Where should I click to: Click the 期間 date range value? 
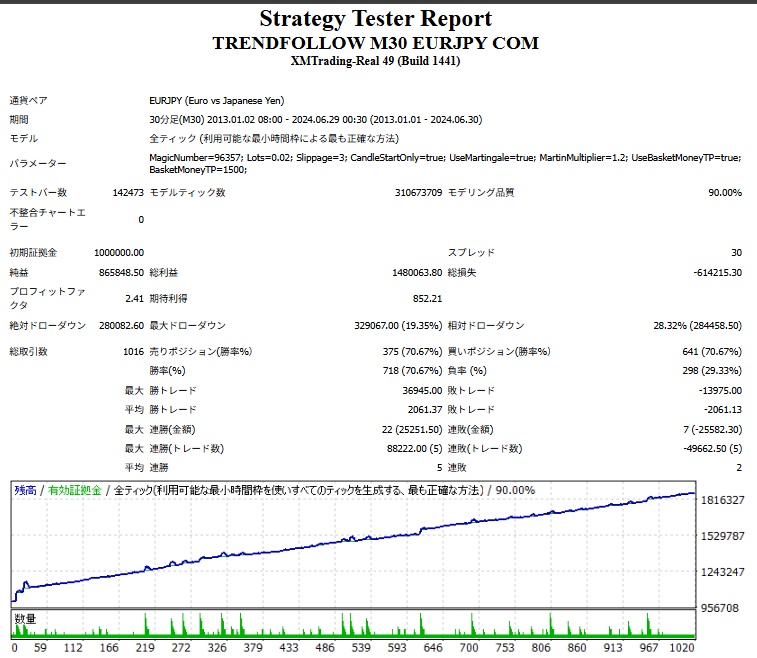click(316, 119)
